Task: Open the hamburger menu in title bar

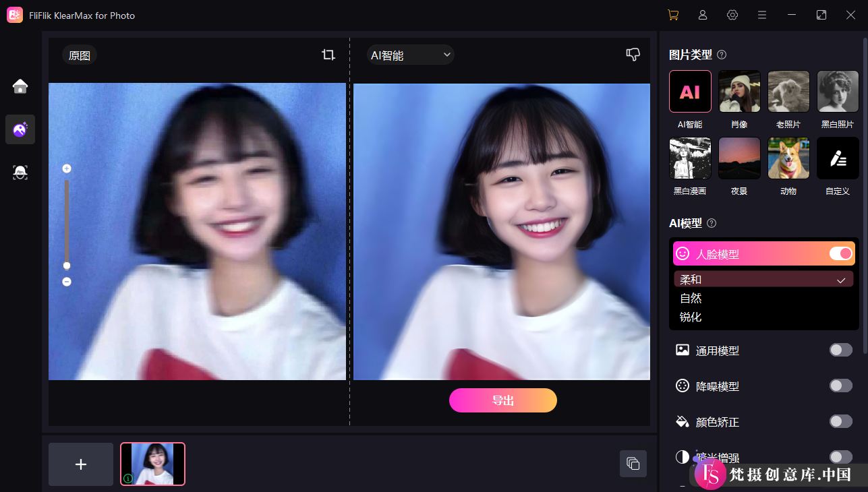Action: coord(762,15)
